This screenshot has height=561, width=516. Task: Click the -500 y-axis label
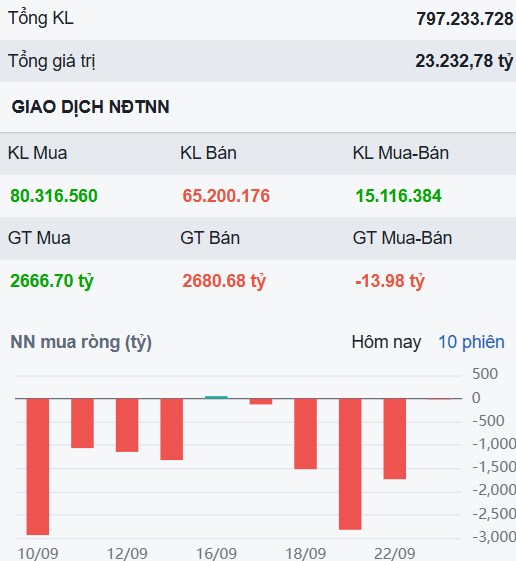pyautogui.click(x=488, y=421)
